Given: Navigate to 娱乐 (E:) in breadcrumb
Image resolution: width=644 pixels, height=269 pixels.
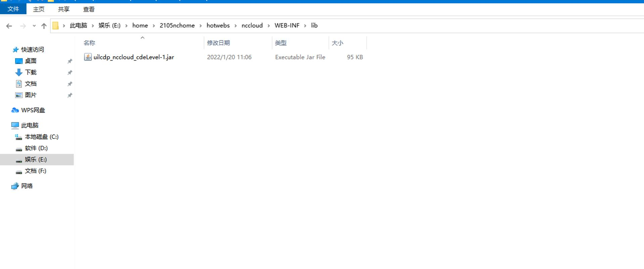Looking at the screenshot, I should 109,26.
